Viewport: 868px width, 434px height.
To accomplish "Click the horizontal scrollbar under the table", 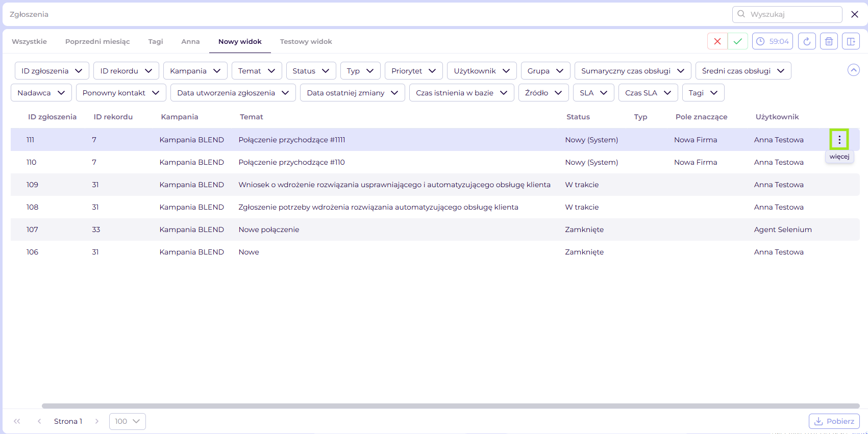I will [x=450, y=406].
